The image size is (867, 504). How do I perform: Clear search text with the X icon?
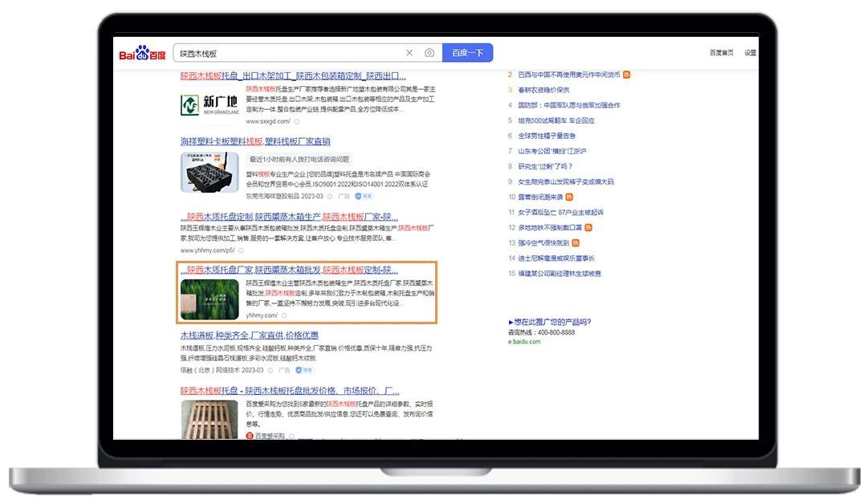point(409,53)
